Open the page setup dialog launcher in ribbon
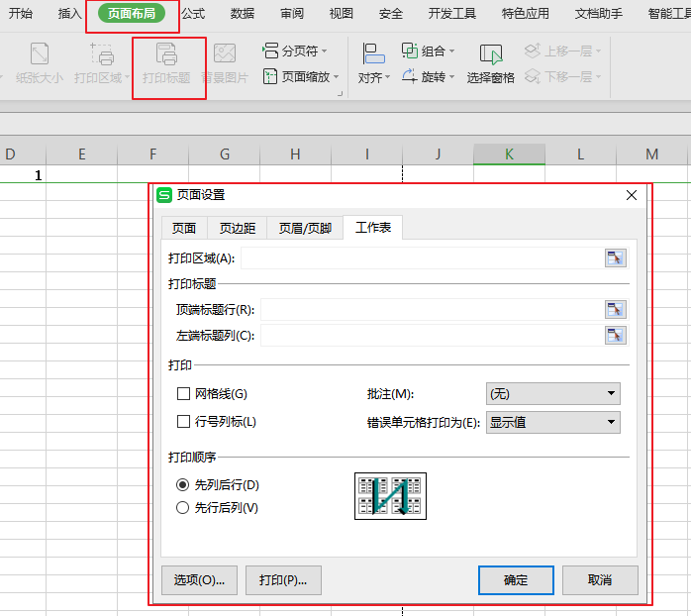The height and width of the screenshot is (616, 691). click(x=340, y=94)
